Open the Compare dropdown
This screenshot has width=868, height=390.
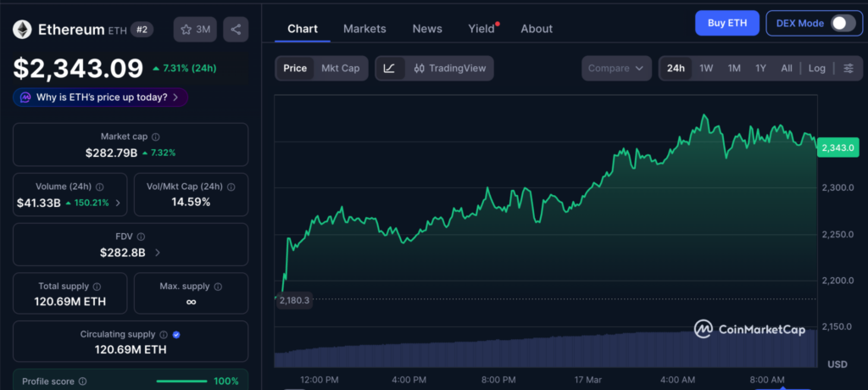click(x=616, y=69)
